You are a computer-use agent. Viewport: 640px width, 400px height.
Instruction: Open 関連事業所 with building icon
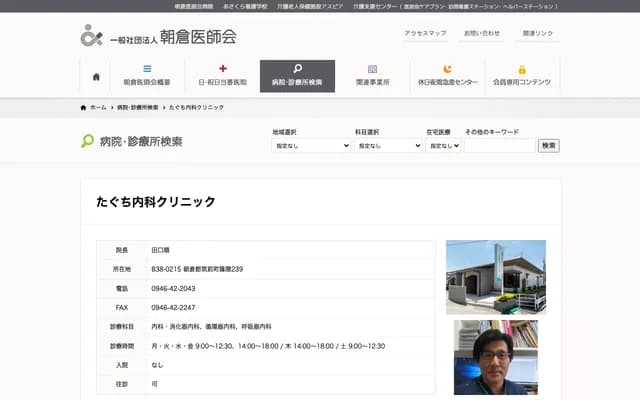pyautogui.click(x=372, y=76)
